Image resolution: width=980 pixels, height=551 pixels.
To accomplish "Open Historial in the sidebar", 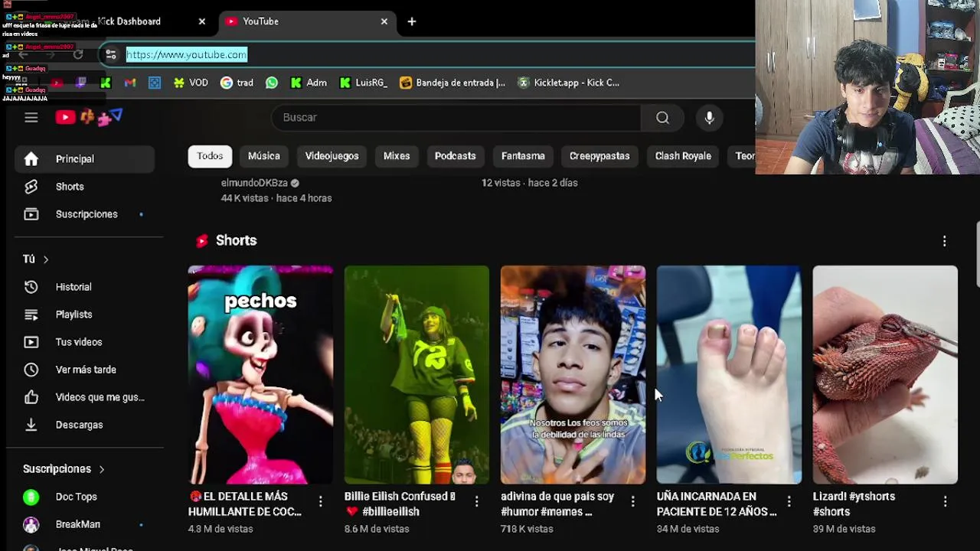I will 84,287.
